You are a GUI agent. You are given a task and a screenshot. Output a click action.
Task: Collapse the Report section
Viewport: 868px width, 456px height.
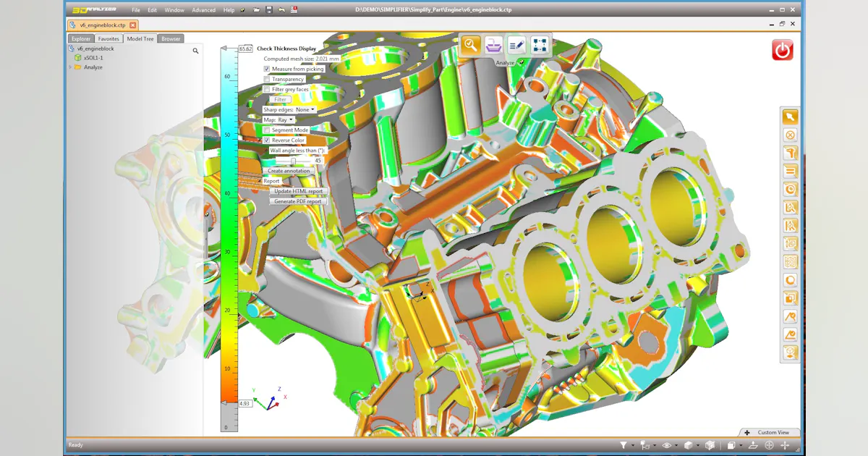[x=260, y=180]
